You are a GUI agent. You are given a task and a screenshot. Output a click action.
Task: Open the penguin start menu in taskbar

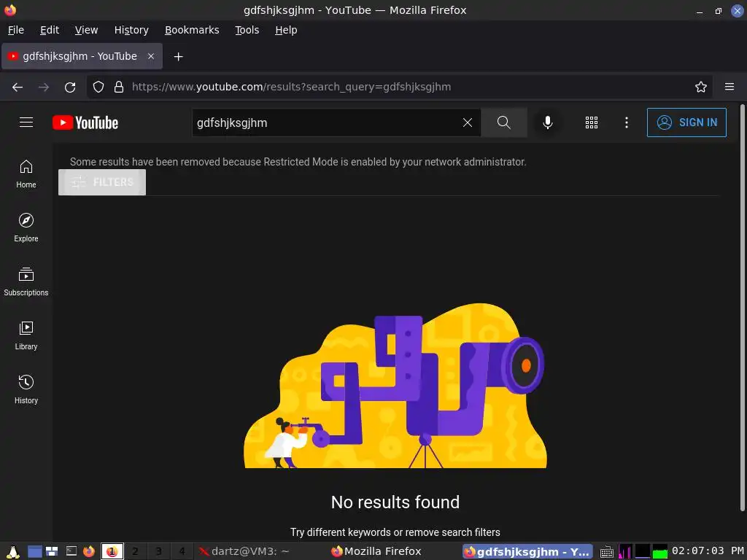click(x=12, y=551)
